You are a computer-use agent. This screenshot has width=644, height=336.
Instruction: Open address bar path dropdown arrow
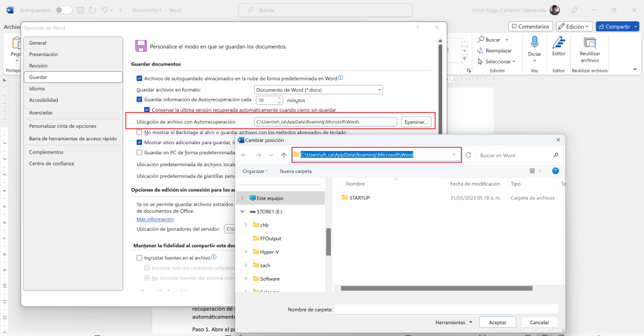tap(454, 155)
